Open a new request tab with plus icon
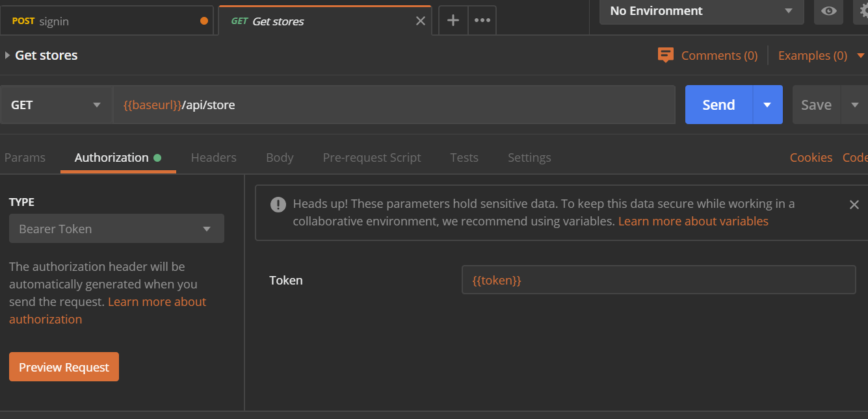The height and width of the screenshot is (419, 868). click(x=453, y=20)
